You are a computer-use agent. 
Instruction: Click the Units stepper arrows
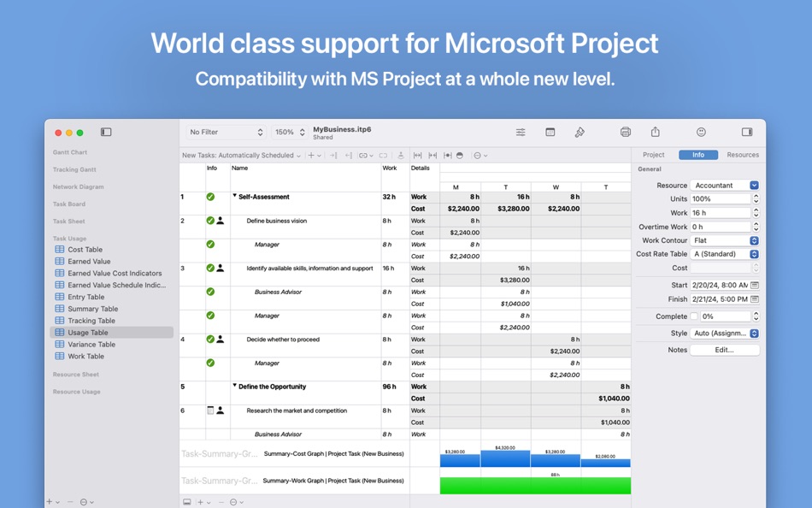[756, 199]
